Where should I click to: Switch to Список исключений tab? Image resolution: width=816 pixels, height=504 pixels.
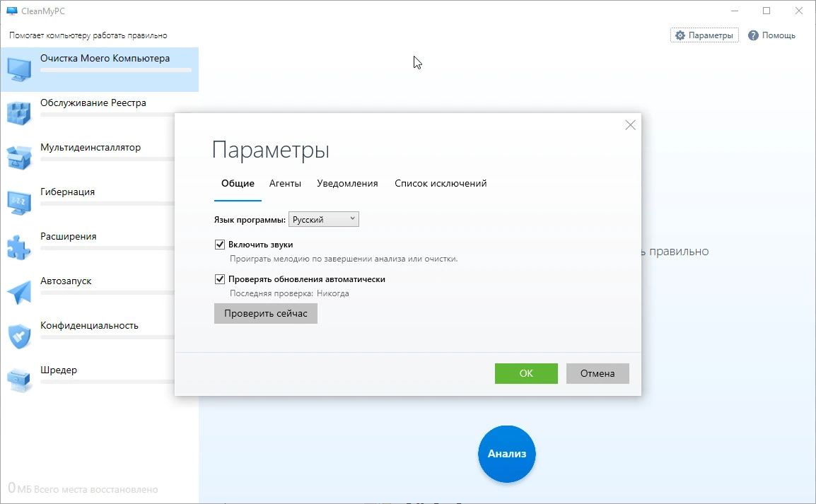point(441,184)
